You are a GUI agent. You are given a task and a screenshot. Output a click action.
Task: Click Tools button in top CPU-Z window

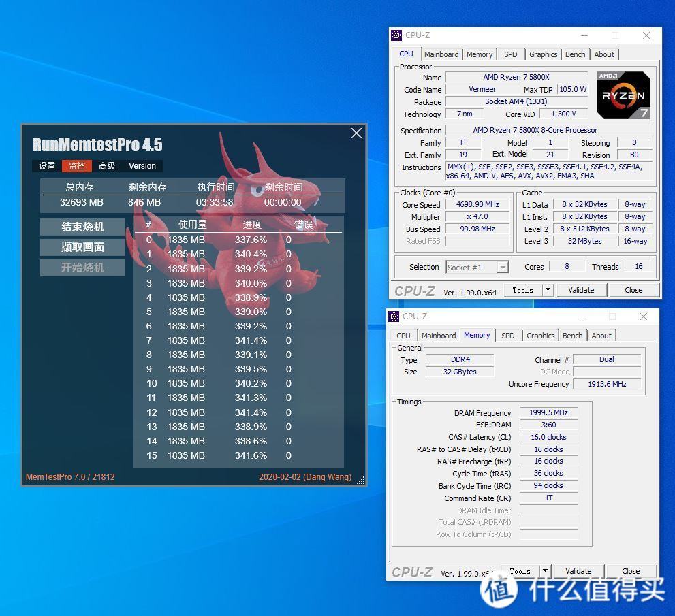click(x=522, y=291)
